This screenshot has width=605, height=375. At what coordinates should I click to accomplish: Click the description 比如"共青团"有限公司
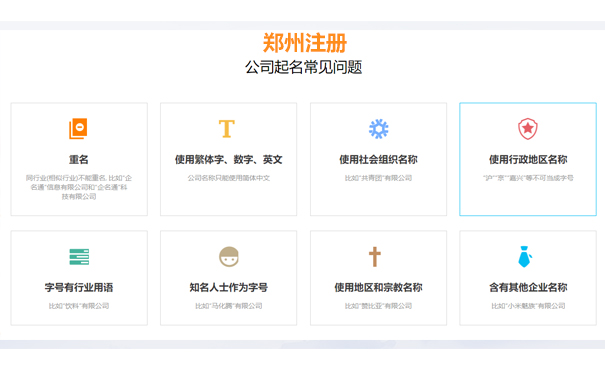(x=379, y=178)
